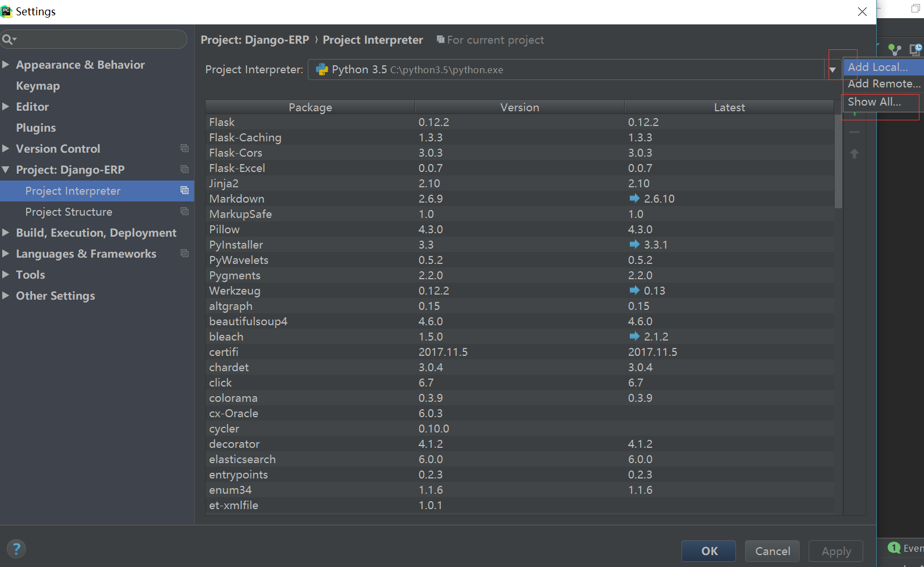The image size is (924, 567).
Task: Click the Cancel button
Action: [772, 551]
